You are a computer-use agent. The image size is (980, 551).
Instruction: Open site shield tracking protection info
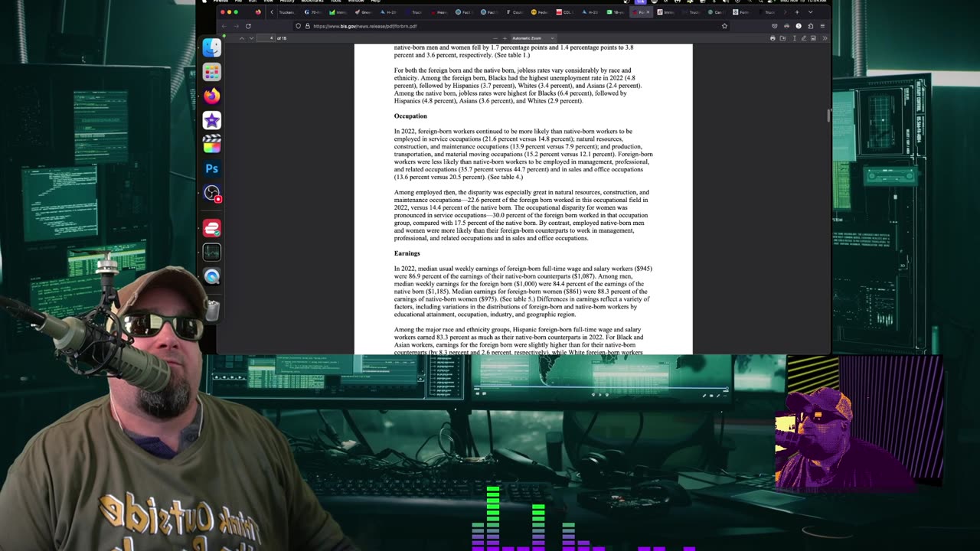point(298,26)
